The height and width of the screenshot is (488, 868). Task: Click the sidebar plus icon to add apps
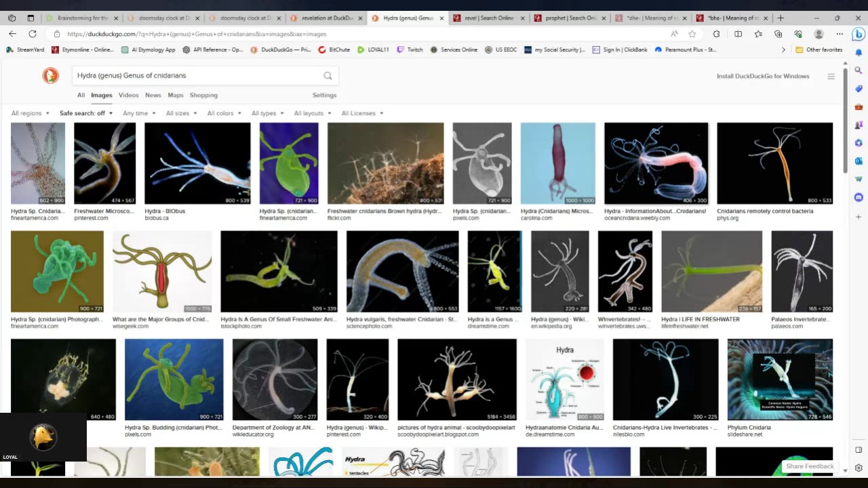point(859,217)
